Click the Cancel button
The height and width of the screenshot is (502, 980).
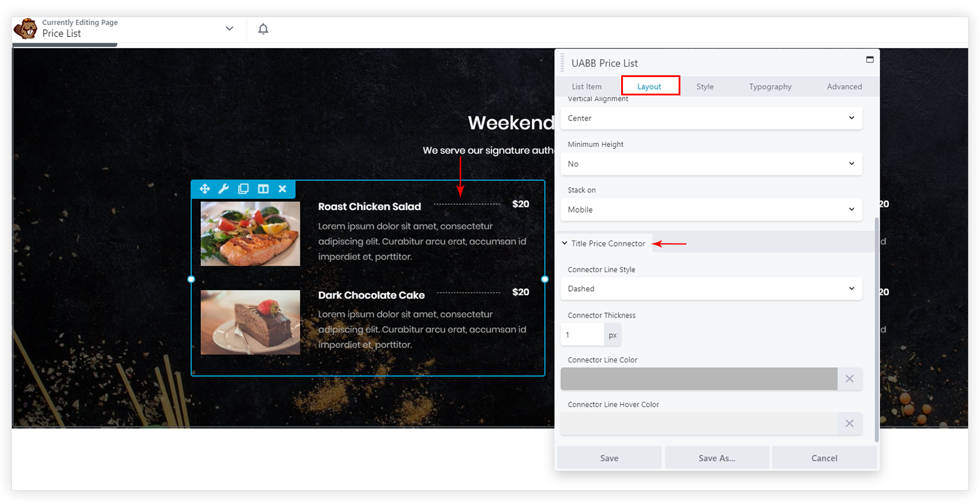tap(824, 458)
